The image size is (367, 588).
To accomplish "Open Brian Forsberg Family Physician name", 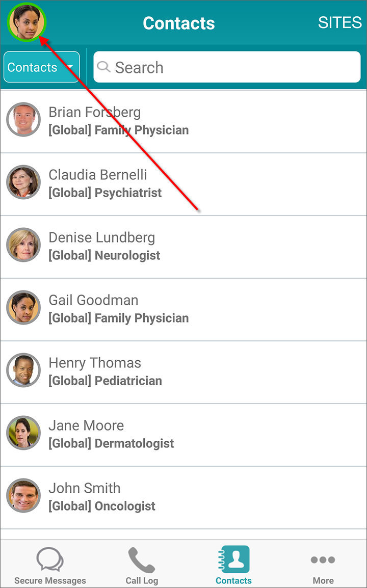I will tap(94, 112).
